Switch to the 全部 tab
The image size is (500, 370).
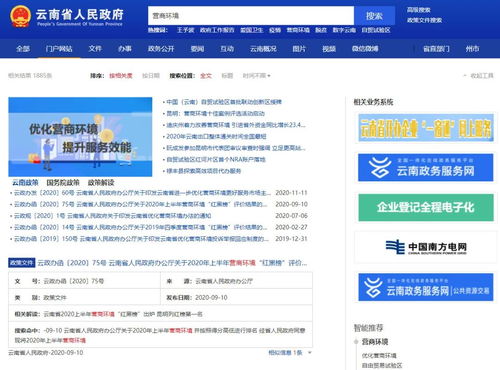(x=23, y=49)
